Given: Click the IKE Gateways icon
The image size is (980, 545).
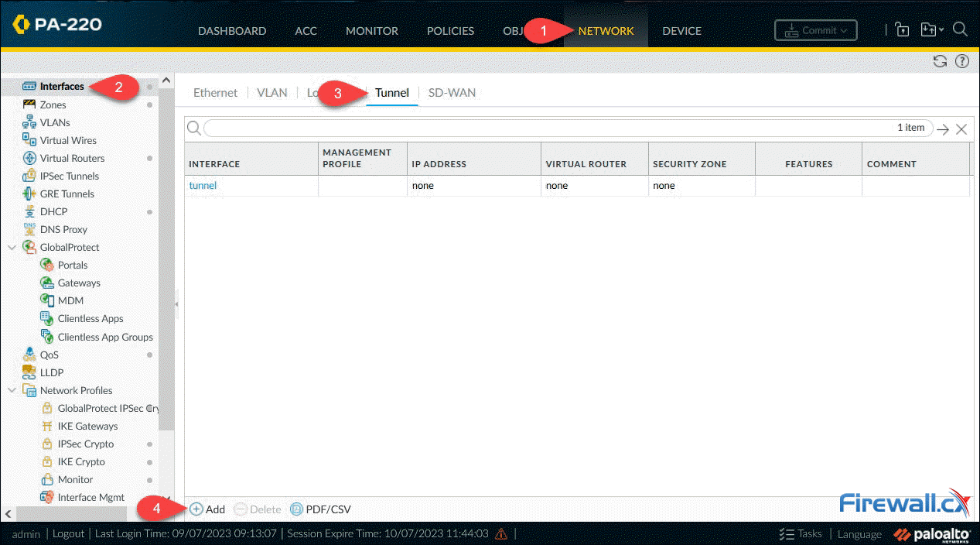Looking at the screenshot, I should [x=46, y=426].
